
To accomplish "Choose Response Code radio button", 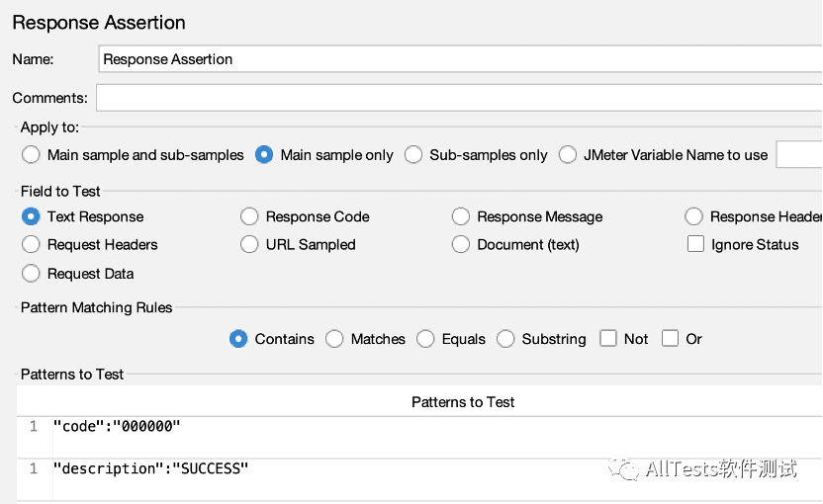I will [x=249, y=216].
